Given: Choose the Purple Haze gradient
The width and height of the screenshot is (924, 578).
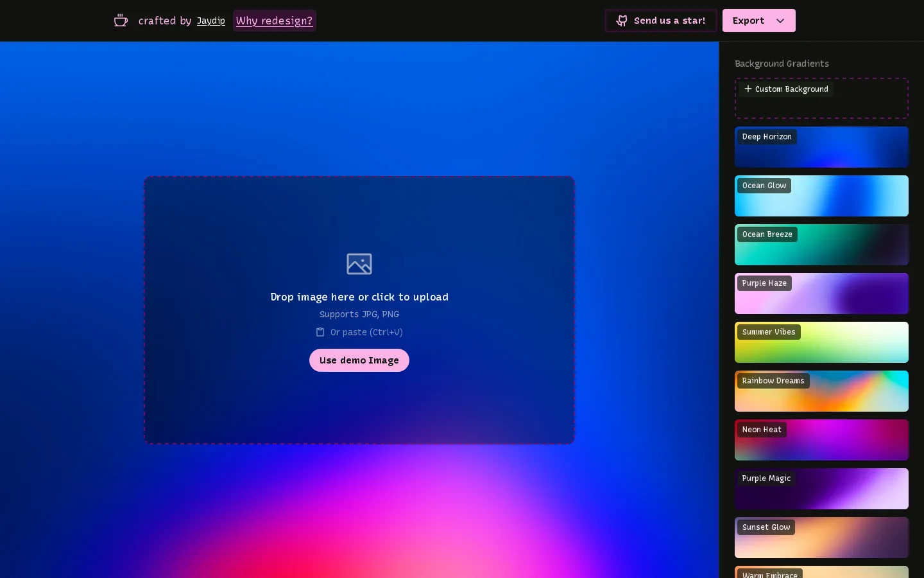Looking at the screenshot, I should click(821, 293).
